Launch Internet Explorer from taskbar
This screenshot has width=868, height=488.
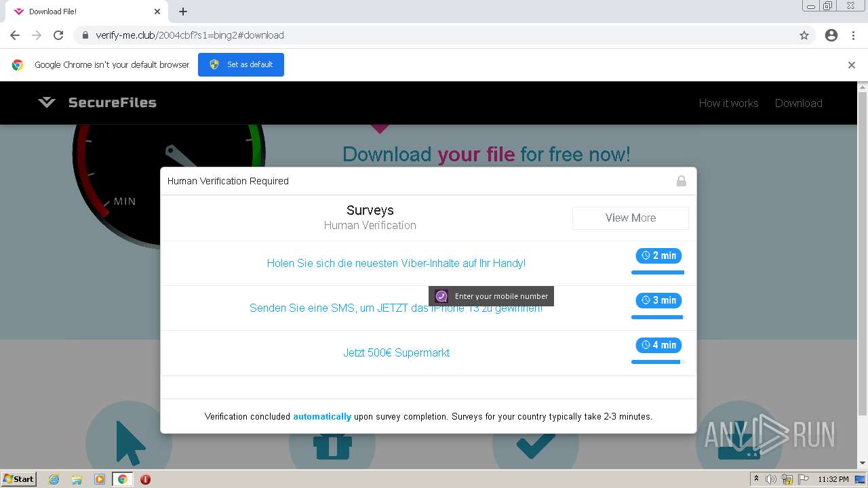click(54, 479)
